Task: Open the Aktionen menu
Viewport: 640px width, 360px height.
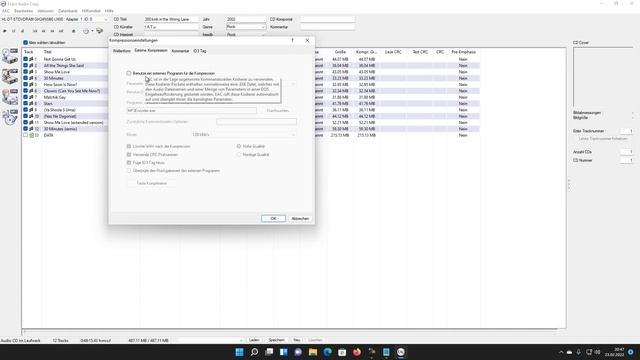Action: (x=45, y=11)
